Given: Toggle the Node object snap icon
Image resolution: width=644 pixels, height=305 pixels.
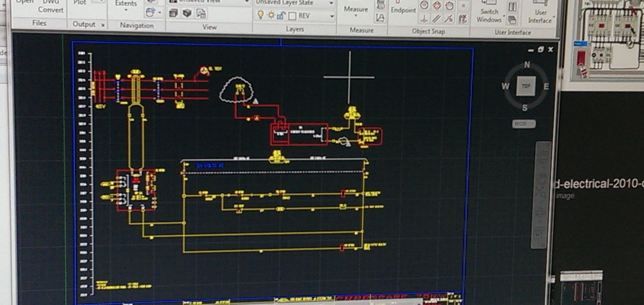Looking at the screenshot, I should 463,6.
